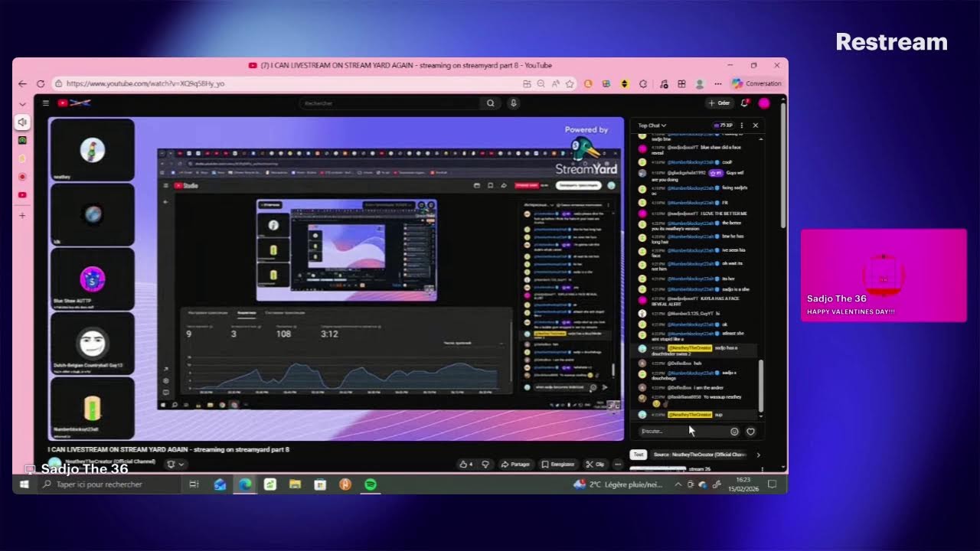Click the Partager share button
Viewport: 980px width, 551px height.
[x=515, y=464]
